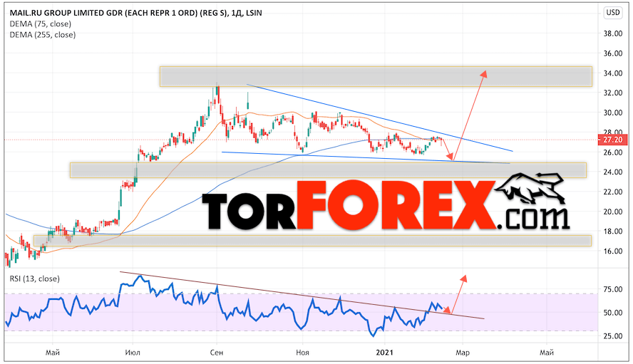Select the MAIL.RU GROUP LIMITED GDR symbol title
Viewport: 633px width, 364px height.
click(135, 13)
